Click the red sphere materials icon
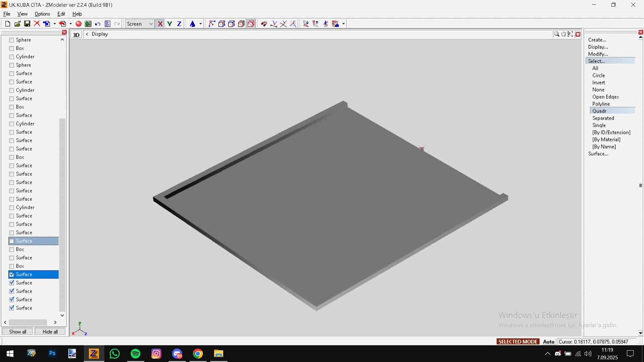The image size is (644, 362). [x=78, y=24]
